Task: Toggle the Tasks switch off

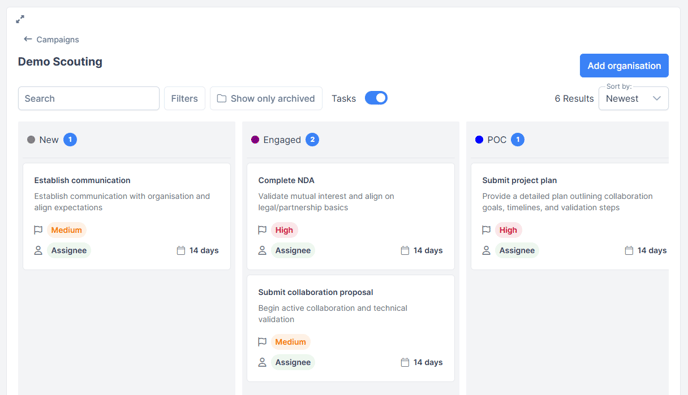Action: [x=376, y=98]
